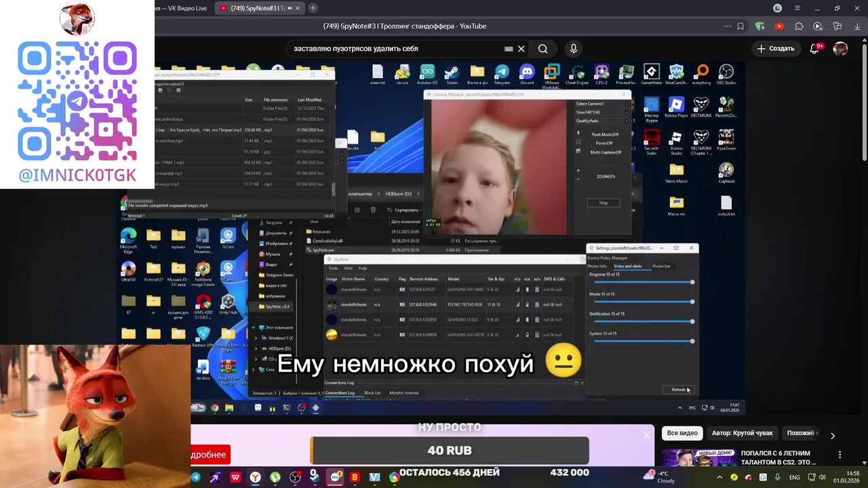Open the CPU-Z shortcut
The width and height of the screenshot is (868, 488).
click(x=601, y=75)
